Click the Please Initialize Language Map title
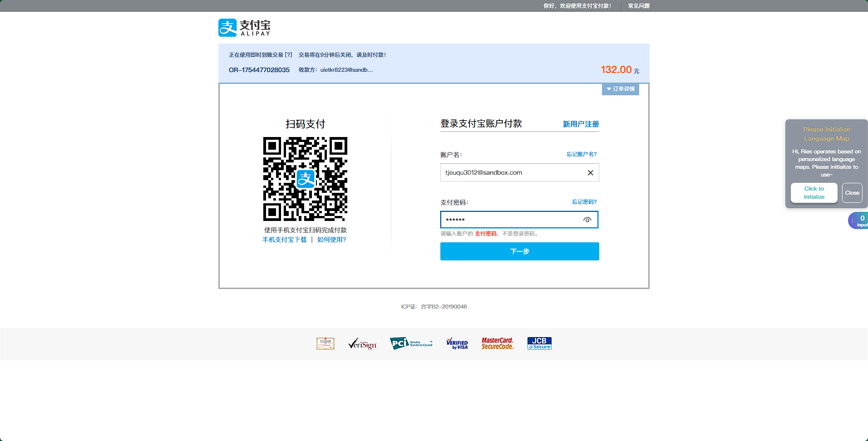 pos(826,134)
